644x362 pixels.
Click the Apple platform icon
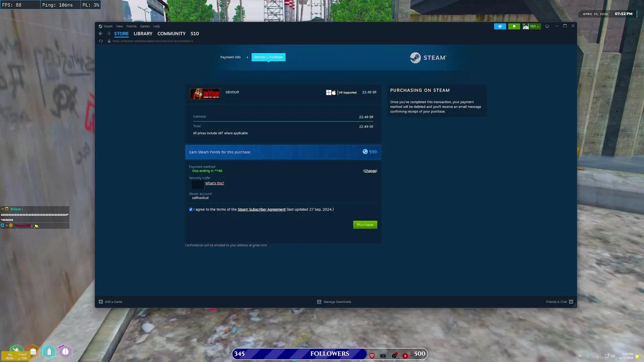pyautogui.click(x=334, y=93)
